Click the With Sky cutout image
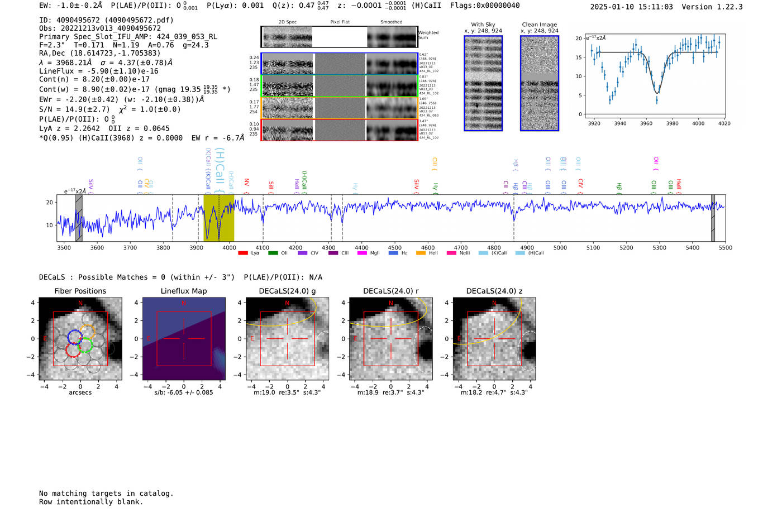 click(483, 83)
